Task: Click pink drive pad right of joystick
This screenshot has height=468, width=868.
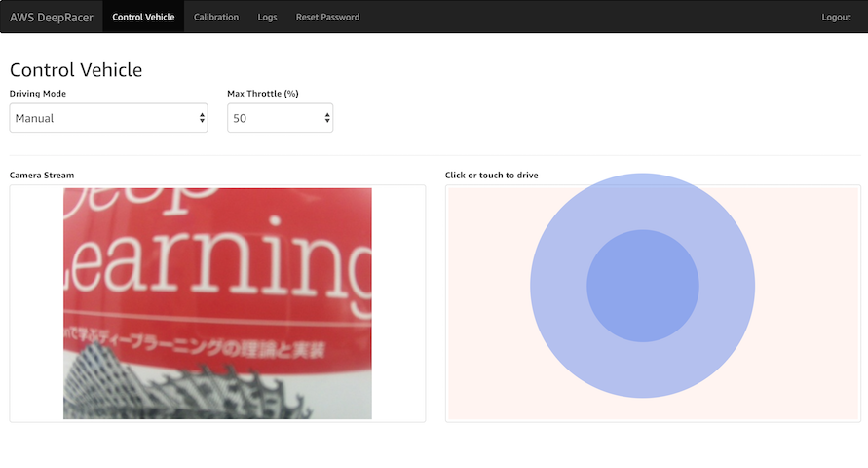Action: 807,303
